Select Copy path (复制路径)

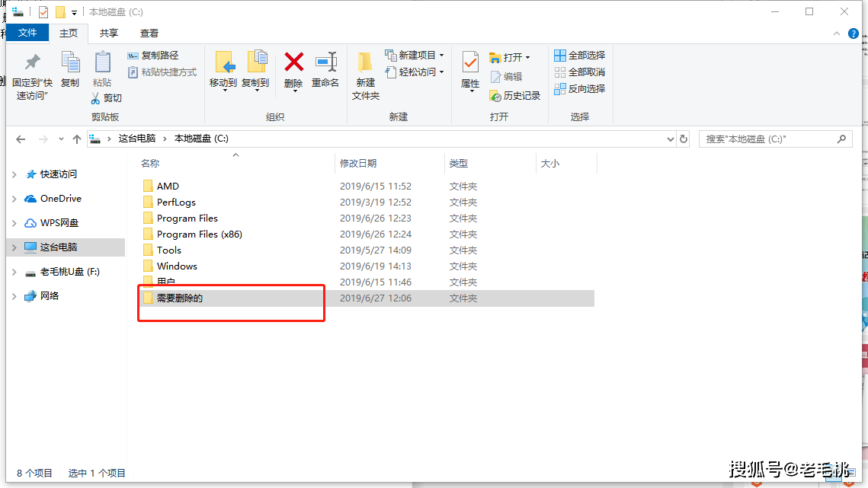point(153,56)
